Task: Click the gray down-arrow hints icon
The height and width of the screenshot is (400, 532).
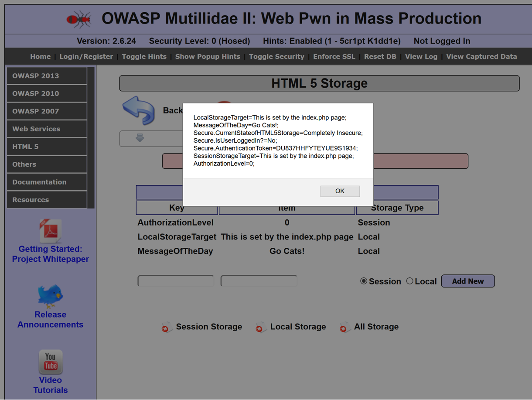Action: click(140, 138)
